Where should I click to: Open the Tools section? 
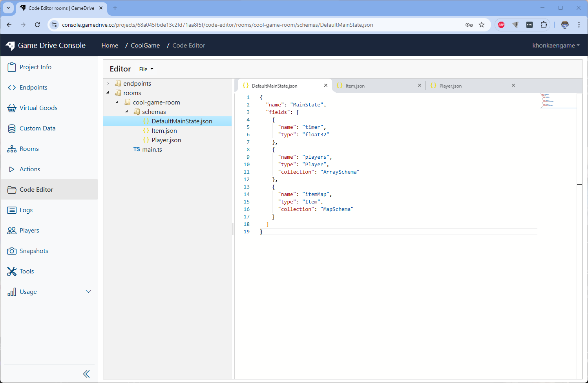pos(27,271)
